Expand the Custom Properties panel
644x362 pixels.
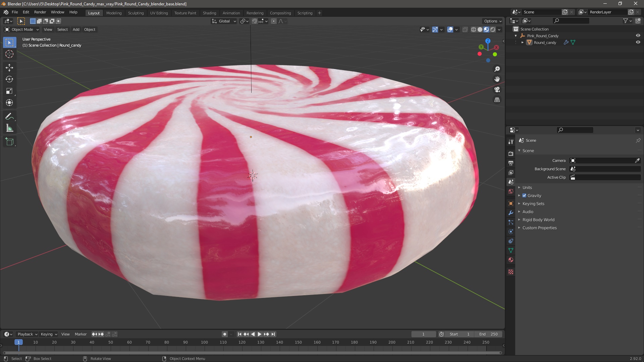539,228
